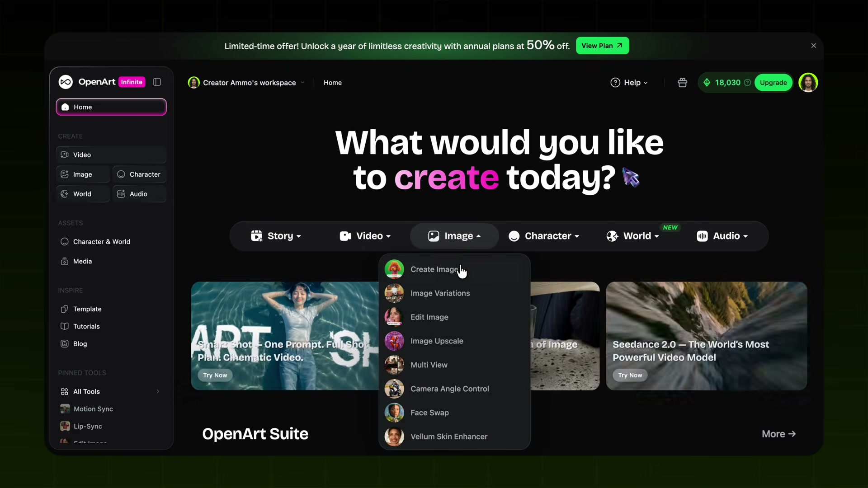Screen dimensions: 868x488
Task: Click the Camera Angle Control thumbnail icon
Action: (x=394, y=389)
